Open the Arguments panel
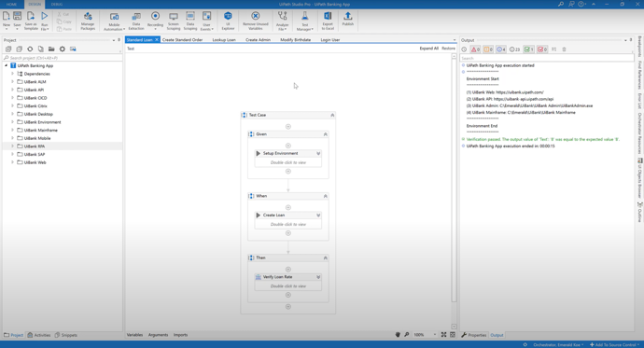644x348 pixels. (158, 335)
